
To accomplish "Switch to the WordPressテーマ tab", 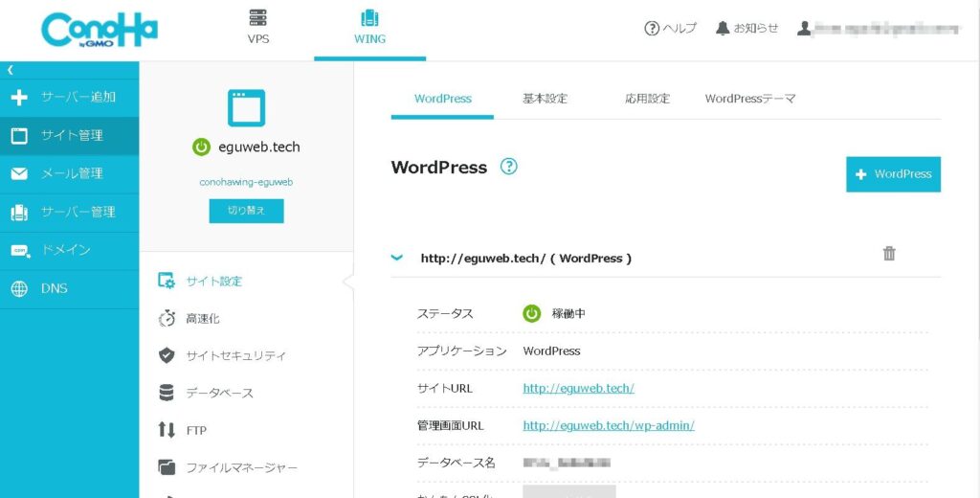I will coord(749,99).
